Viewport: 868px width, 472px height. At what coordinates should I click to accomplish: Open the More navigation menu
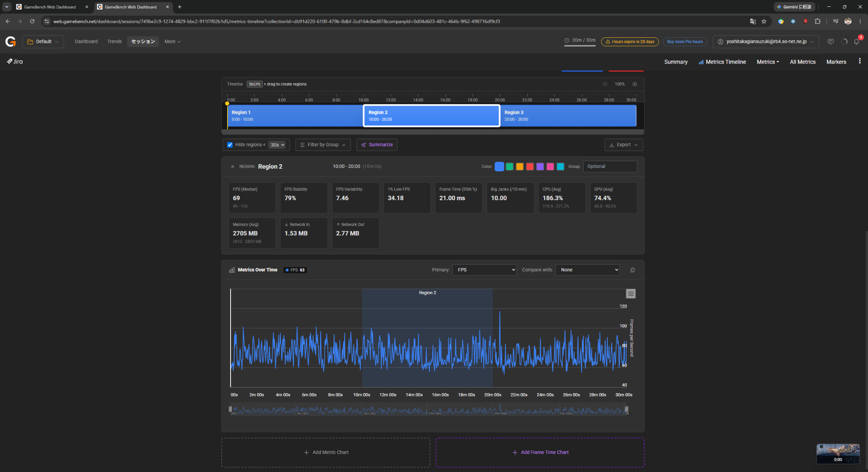(172, 42)
